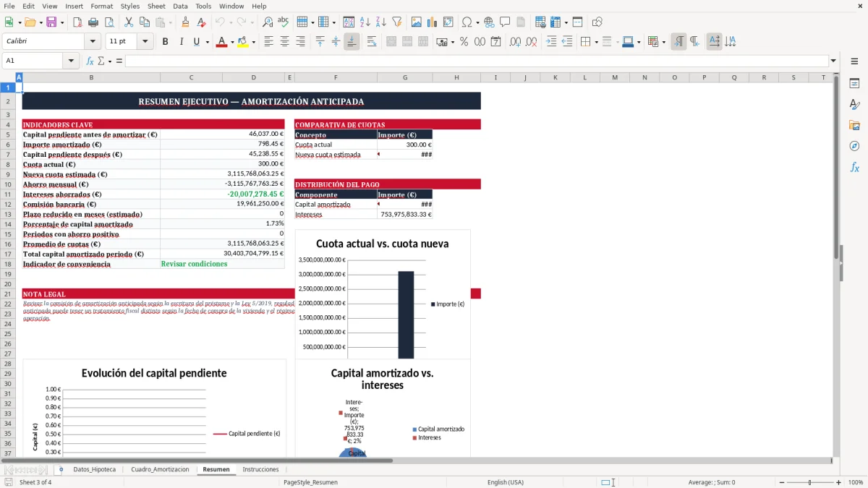This screenshot has height=488, width=868.
Task: Click Clear Direct Formatting icon
Action: click(201, 22)
